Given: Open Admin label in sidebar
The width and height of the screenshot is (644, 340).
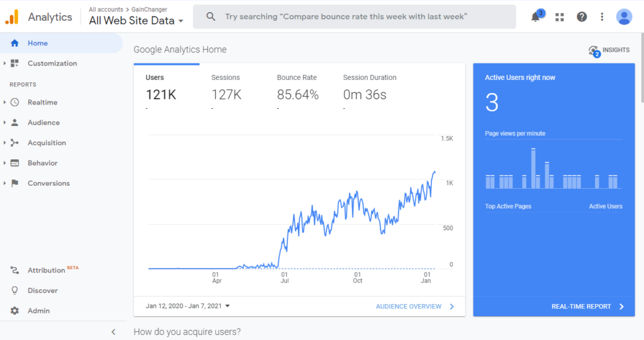Looking at the screenshot, I should 38,311.
